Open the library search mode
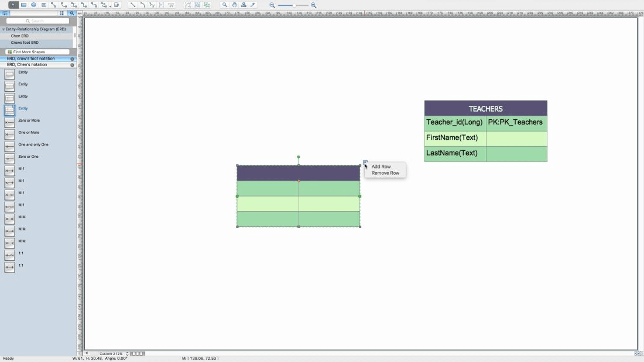The height and width of the screenshot is (362, 644). pos(72,13)
